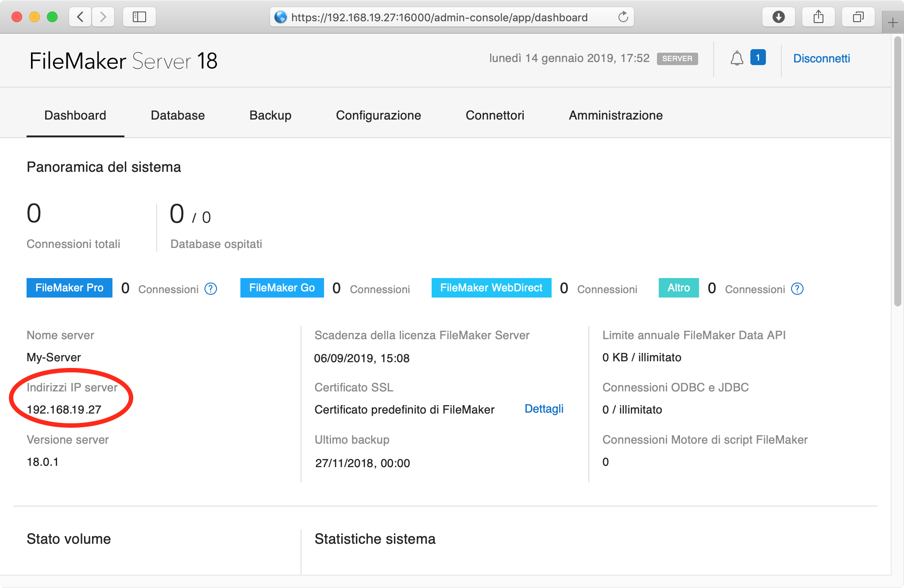Click the Stato volume heading
The height and width of the screenshot is (588, 904).
[69, 539]
